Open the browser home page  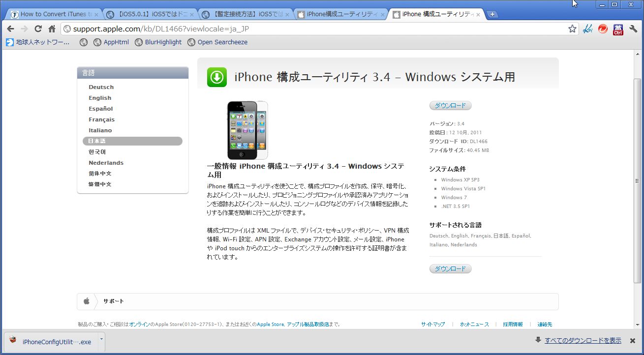point(52,29)
